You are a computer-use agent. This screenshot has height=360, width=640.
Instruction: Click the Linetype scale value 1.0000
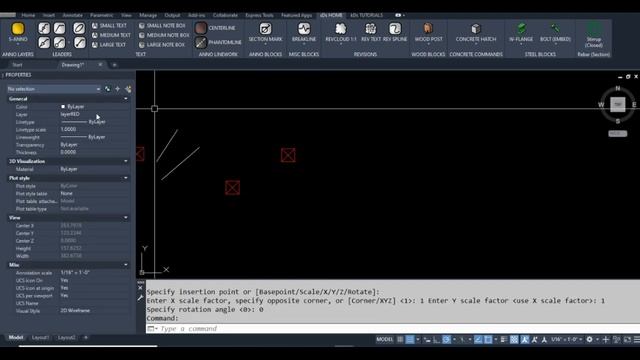tap(68, 129)
